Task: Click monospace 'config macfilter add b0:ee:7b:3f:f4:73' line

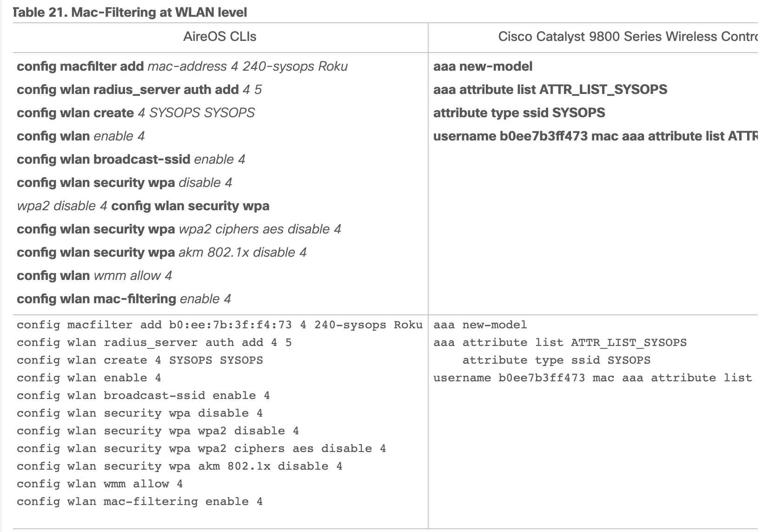Action: click(219, 325)
